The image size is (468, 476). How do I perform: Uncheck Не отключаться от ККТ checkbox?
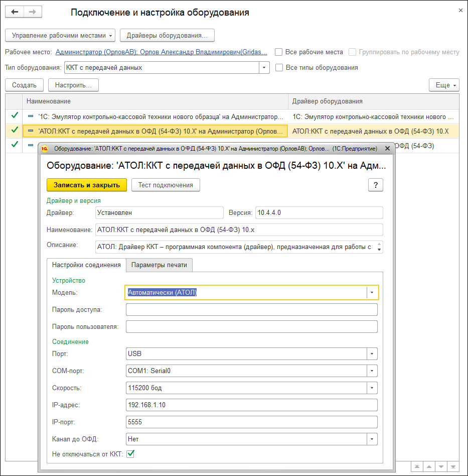[x=130, y=454]
